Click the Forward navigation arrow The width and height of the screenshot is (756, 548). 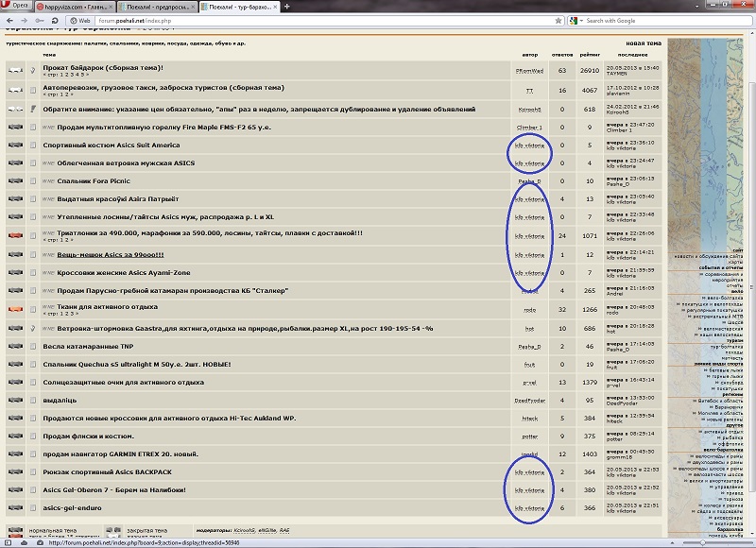point(25,21)
